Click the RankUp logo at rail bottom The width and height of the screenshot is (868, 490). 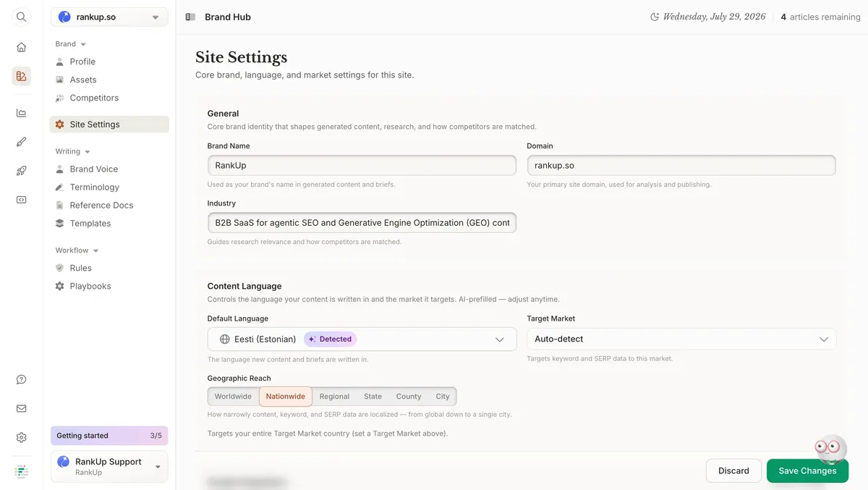click(x=21, y=471)
